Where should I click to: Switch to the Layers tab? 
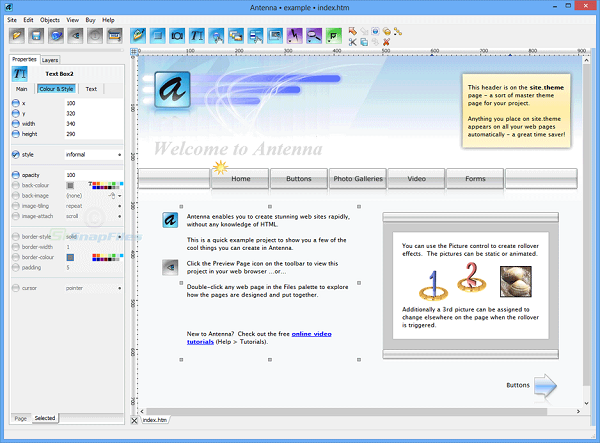pyautogui.click(x=50, y=59)
